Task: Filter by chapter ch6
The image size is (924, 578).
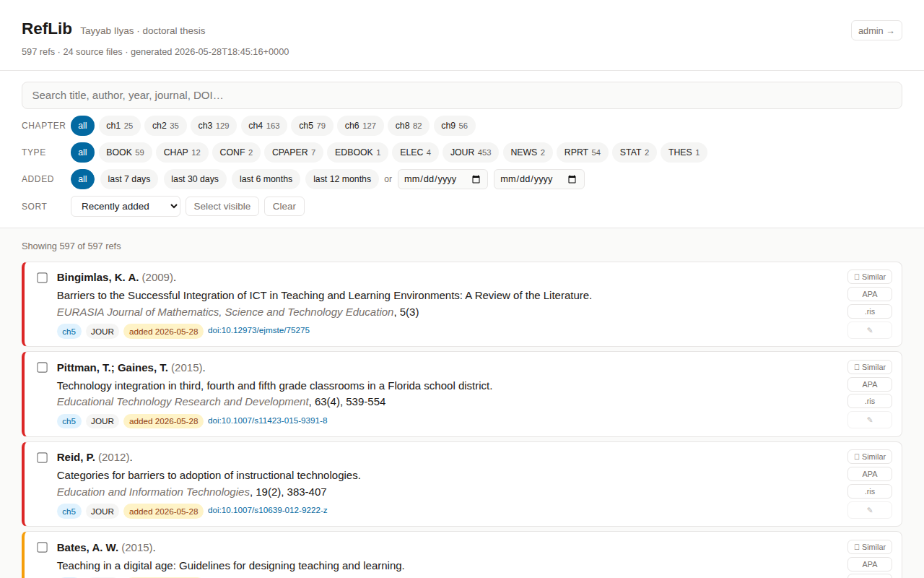Action: (360, 126)
